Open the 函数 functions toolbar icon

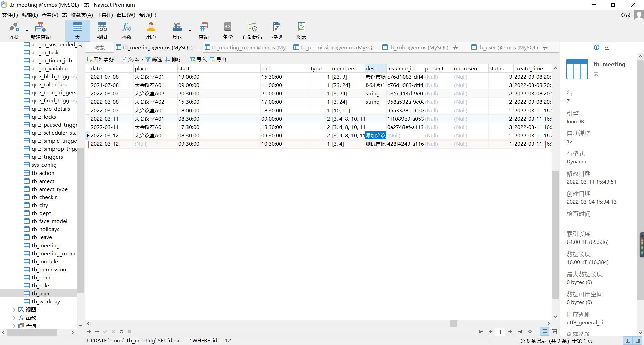[x=126, y=31]
